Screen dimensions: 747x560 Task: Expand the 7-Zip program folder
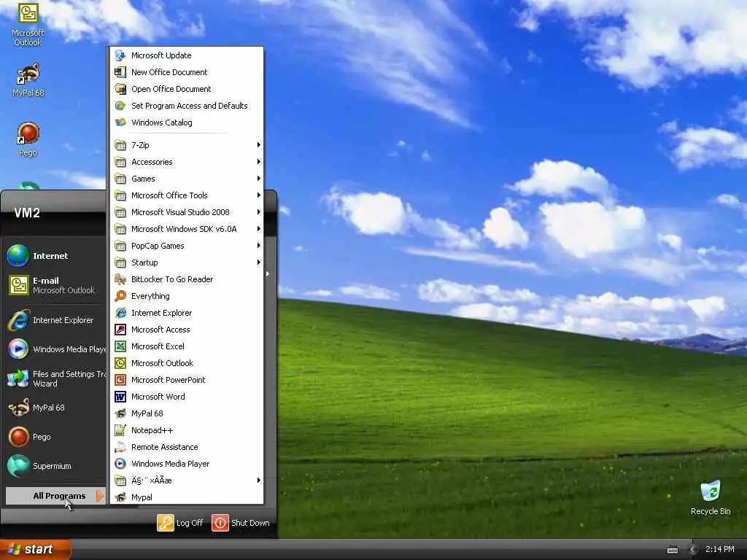(x=187, y=145)
